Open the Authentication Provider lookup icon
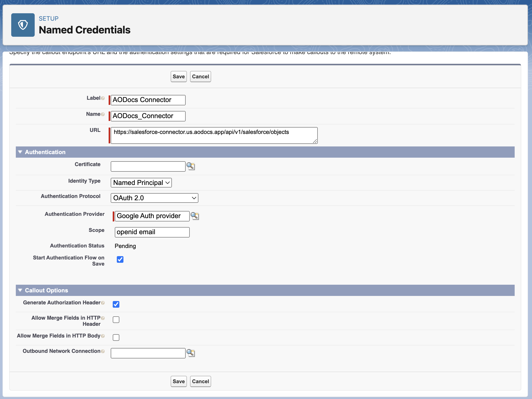The width and height of the screenshot is (532, 399). point(195,216)
